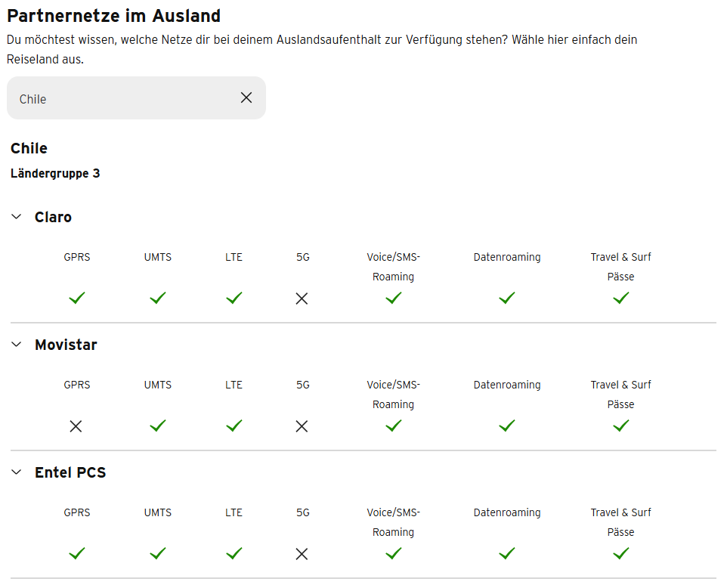Click Claro's GPRS green checkmark
Viewport: 727px width, 588px height.
click(77, 299)
